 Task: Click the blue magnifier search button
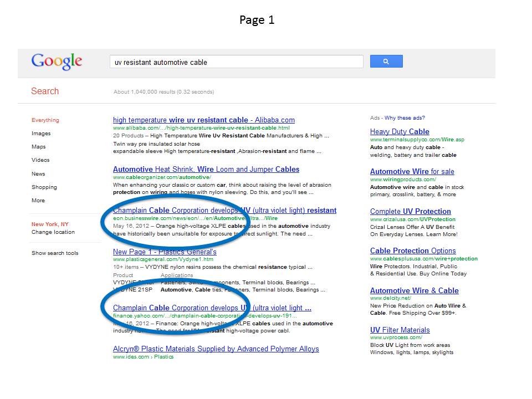(x=386, y=62)
